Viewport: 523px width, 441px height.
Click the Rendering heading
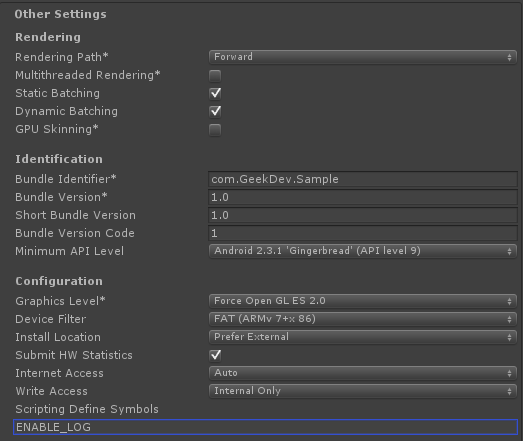coord(48,37)
